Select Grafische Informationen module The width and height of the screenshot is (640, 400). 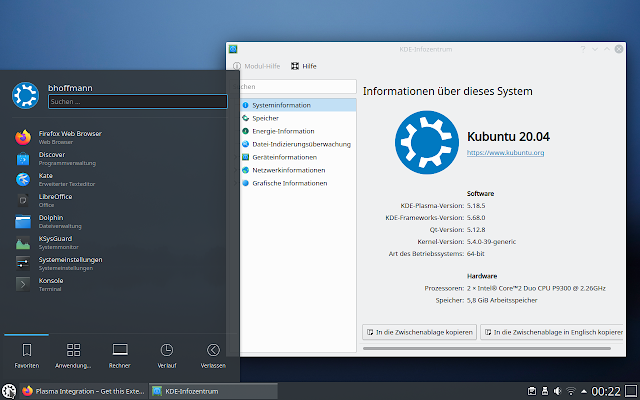[298, 183]
